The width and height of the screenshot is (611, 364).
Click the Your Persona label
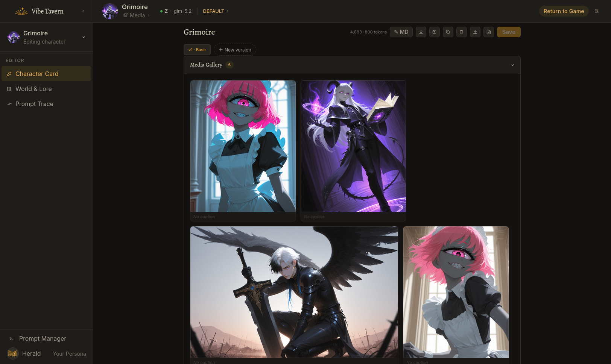pyautogui.click(x=70, y=354)
